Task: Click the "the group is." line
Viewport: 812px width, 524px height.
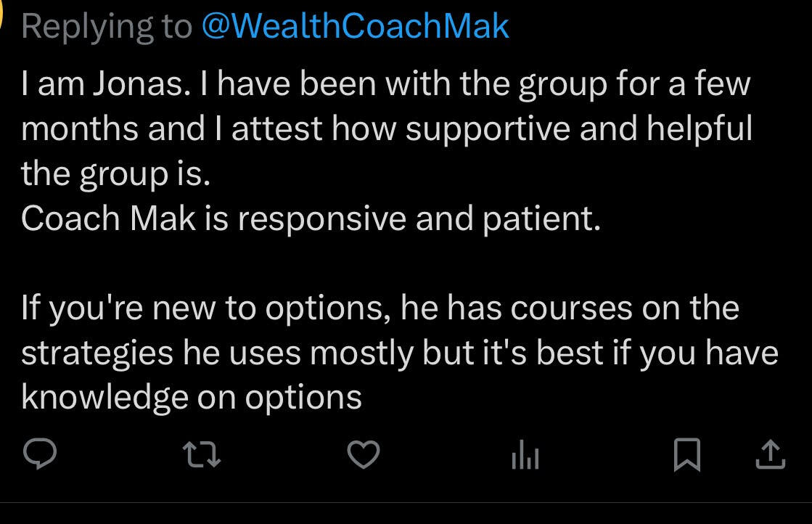Action: click(116, 174)
